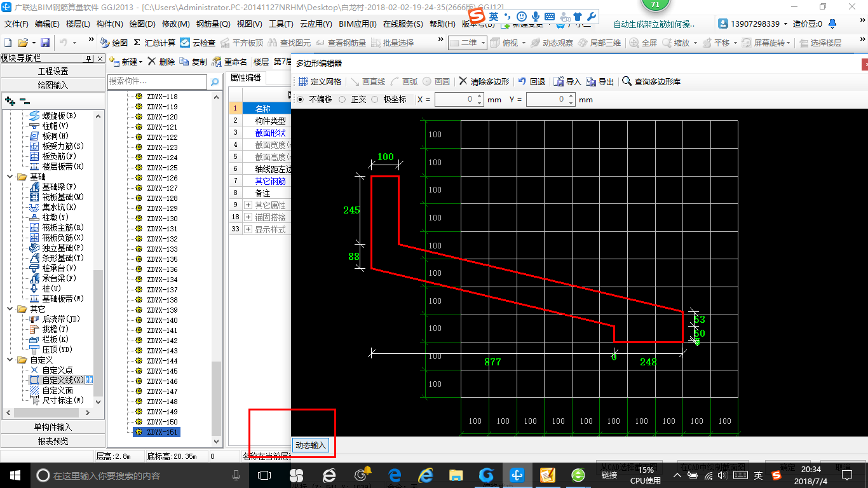868x488 pixels.
Task: Collapse the 自定义 tree folder
Action: click(10, 360)
